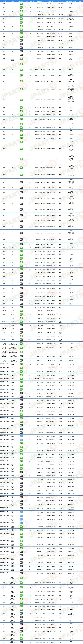Select the 'CAXA, CNVA' engine code cell

click(x=71, y=15)
